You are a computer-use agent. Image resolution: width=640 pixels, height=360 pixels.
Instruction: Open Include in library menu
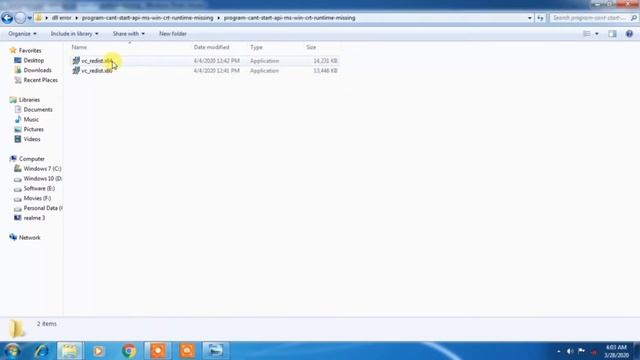point(74,34)
